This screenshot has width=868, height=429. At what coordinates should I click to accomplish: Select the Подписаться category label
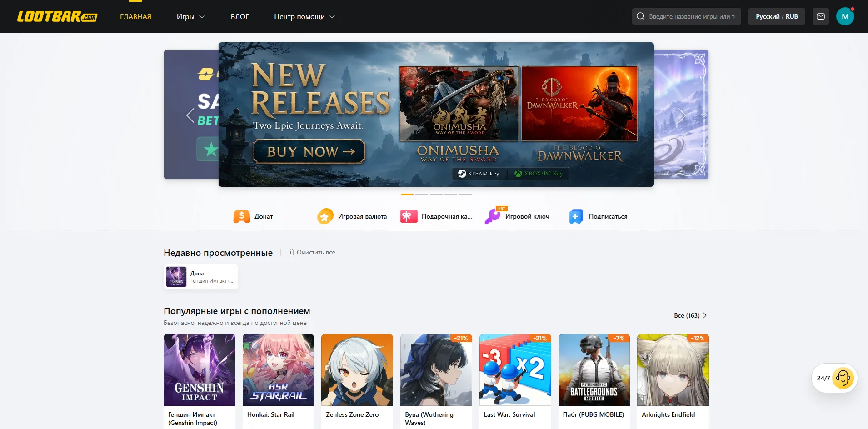(608, 216)
